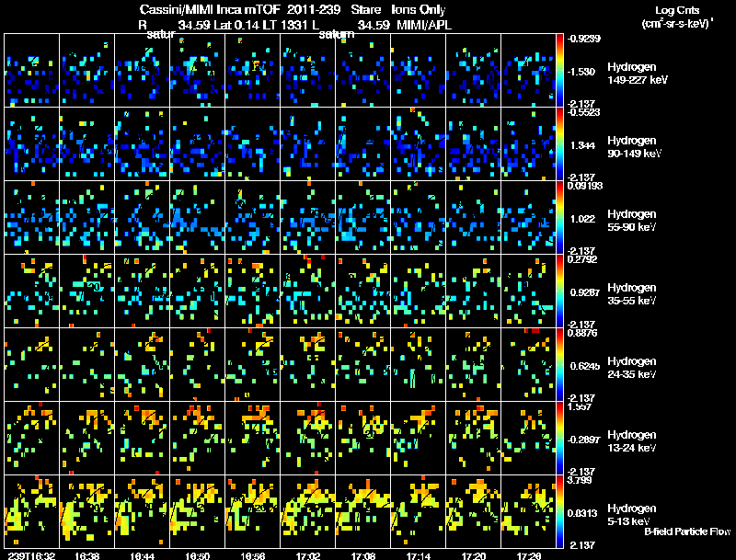736x560 pixels.
Task: Open the 149-227 keV panel at 16:38
Action: coord(86,71)
